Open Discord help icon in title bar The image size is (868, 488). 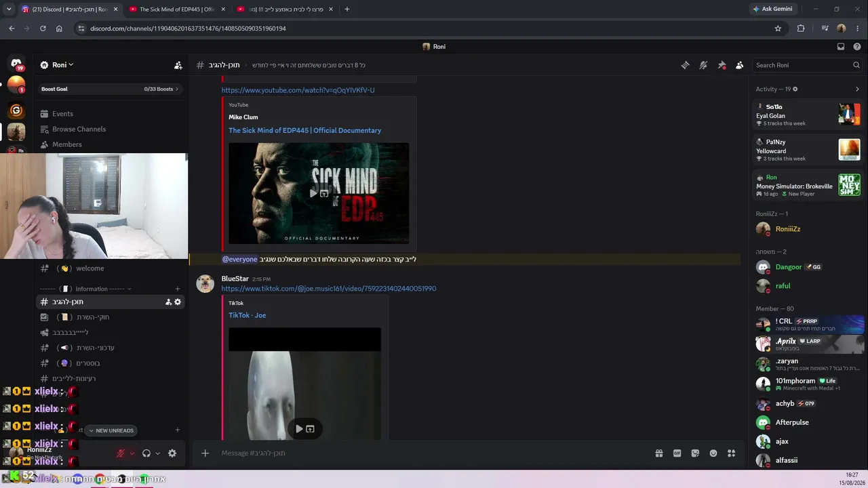tap(857, 47)
